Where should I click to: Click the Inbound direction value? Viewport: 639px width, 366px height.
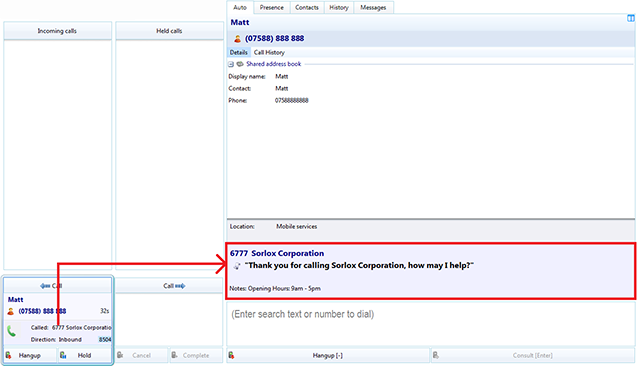click(x=70, y=340)
